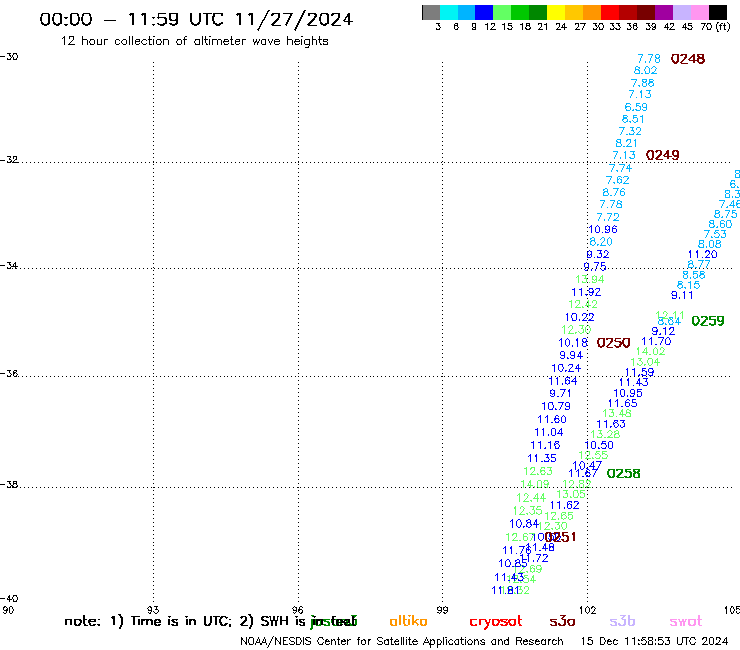The image size is (740, 650).
Task: Click wave height value 11.20
Action: tap(702, 254)
